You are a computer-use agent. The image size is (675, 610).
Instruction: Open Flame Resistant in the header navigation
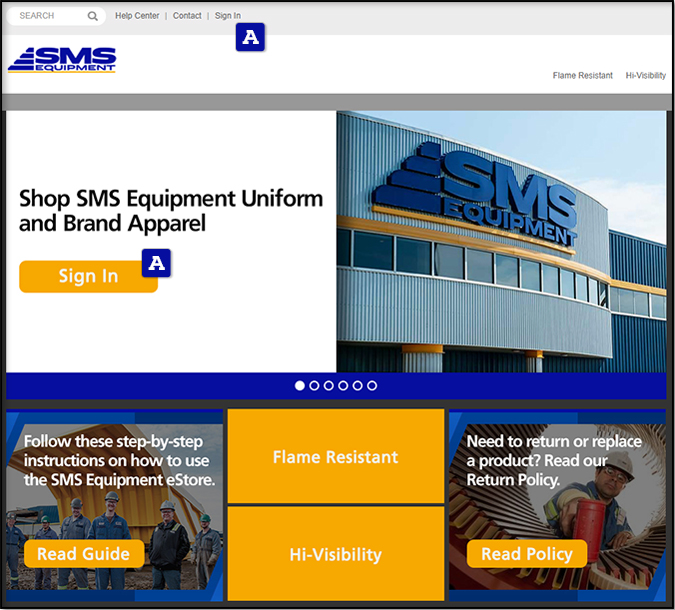[582, 76]
